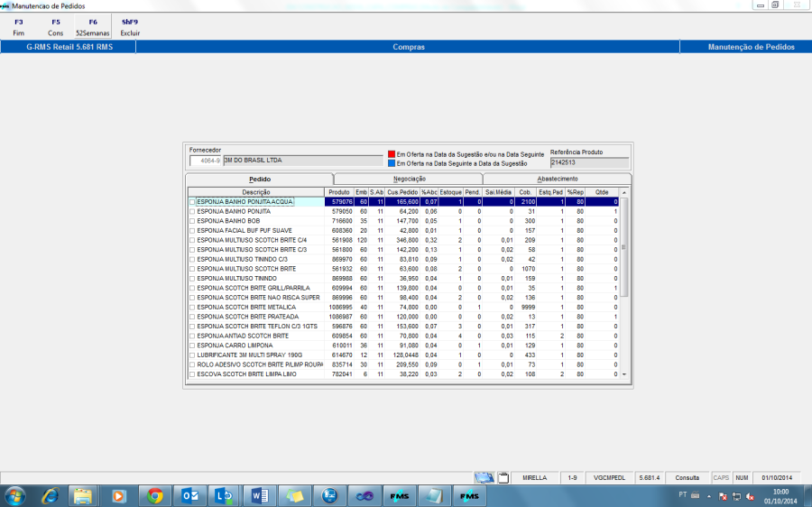Tick checkbox for ESPONJA BANHO PONJITA ACQUA
The image size is (812, 507).
(x=192, y=202)
